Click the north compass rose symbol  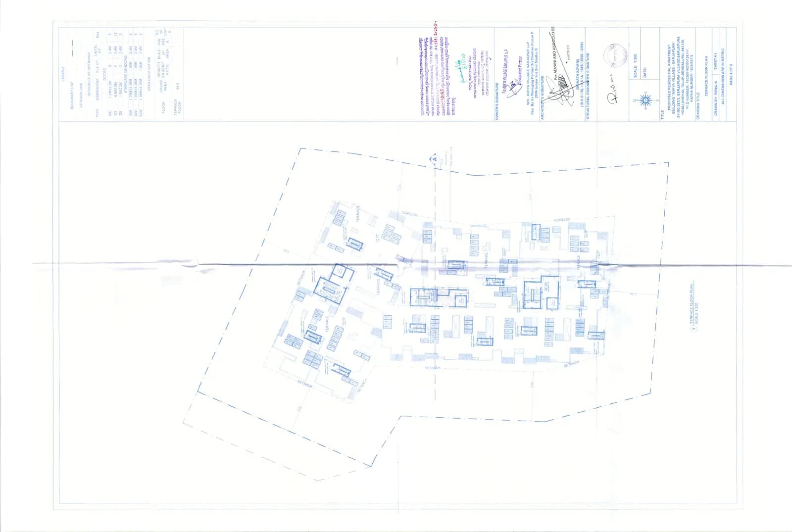pos(645,100)
